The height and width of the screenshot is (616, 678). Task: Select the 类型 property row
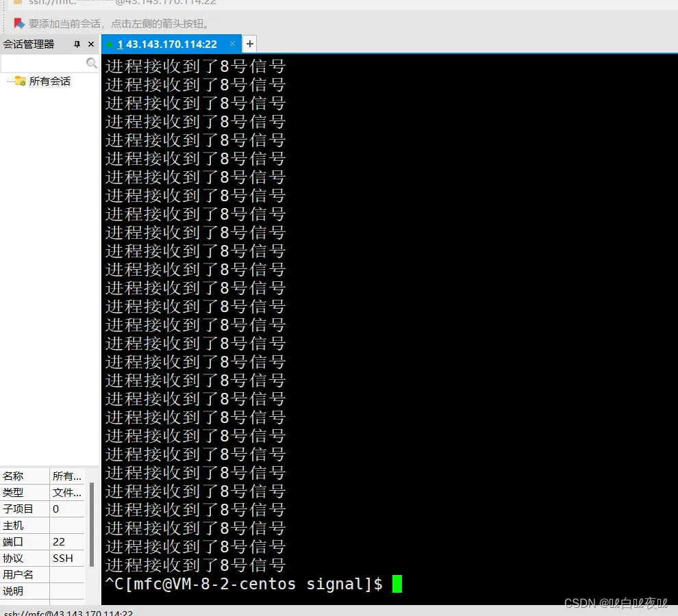[x=42, y=492]
